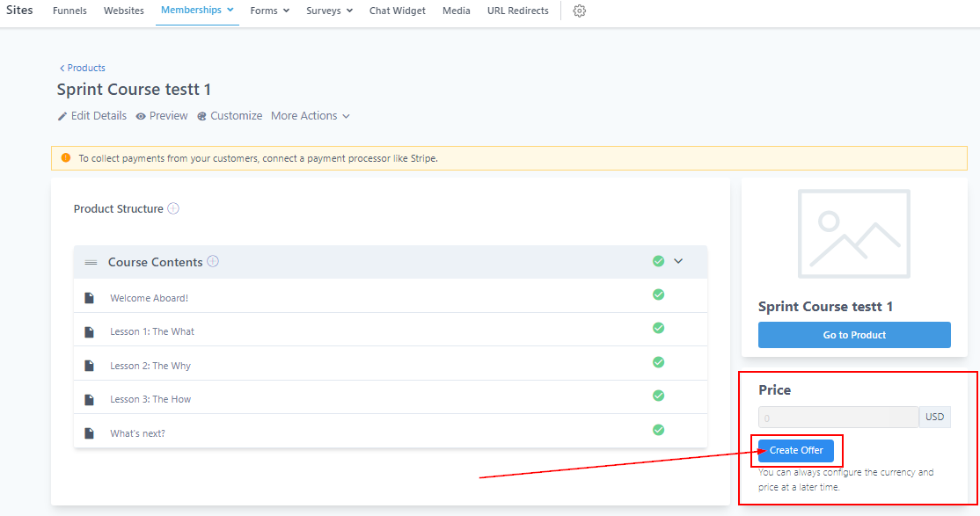Image resolution: width=980 pixels, height=516 pixels.
Task: Switch to the Funnels tab
Action: 69,11
